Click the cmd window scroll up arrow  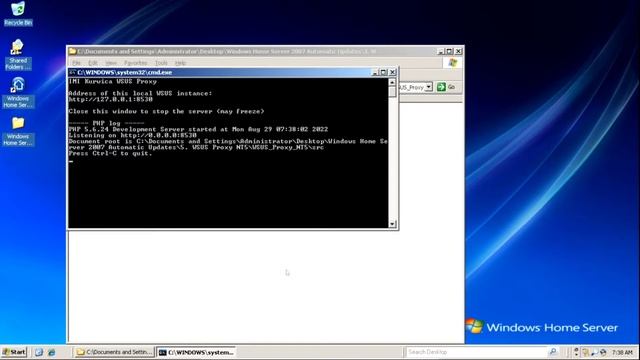(x=392, y=82)
